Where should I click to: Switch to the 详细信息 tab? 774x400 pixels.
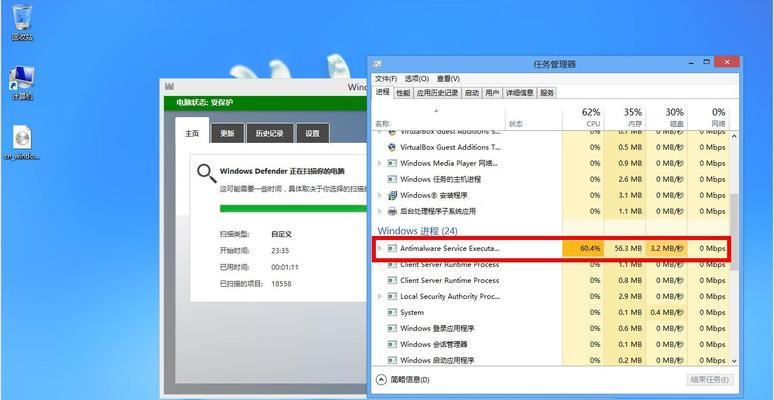tap(519, 93)
